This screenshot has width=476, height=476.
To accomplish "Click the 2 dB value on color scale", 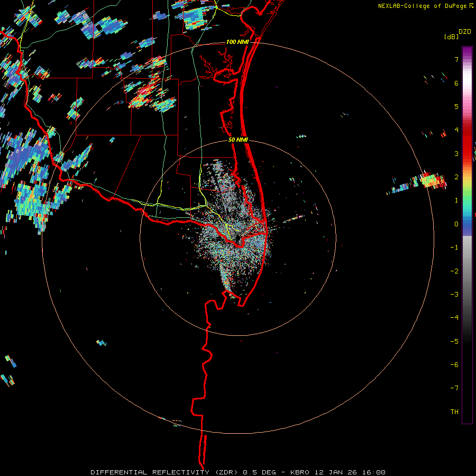I will (x=456, y=177).
